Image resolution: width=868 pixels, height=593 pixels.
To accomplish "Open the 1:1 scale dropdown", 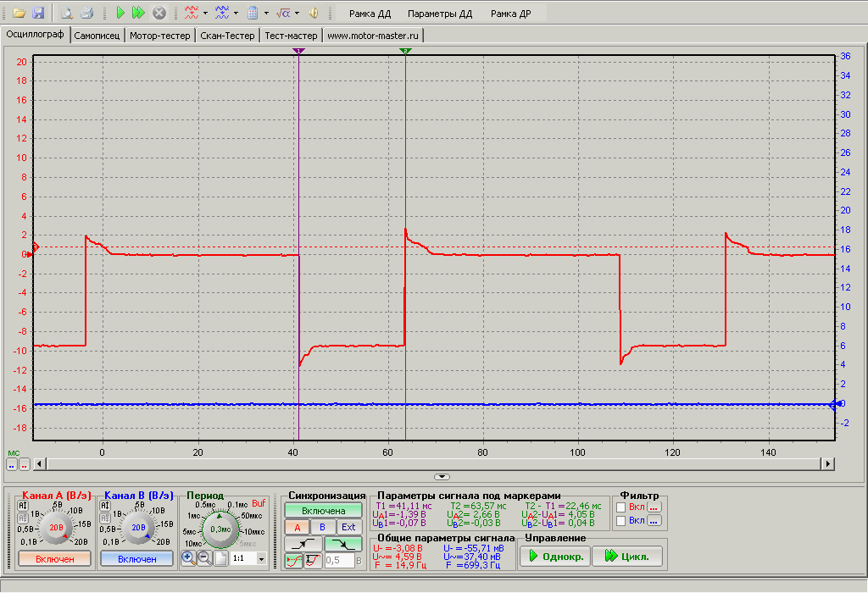I will [260, 559].
